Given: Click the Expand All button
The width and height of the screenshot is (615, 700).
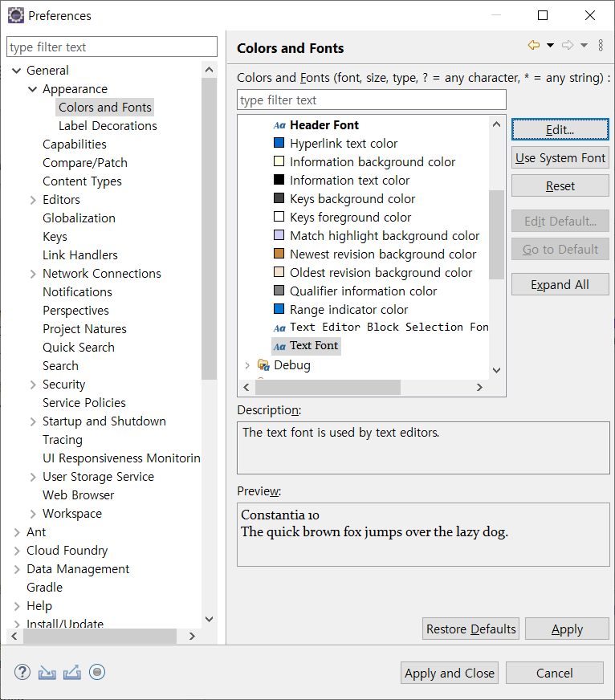Looking at the screenshot, I should pyautogui.click(x=560, y=284).
